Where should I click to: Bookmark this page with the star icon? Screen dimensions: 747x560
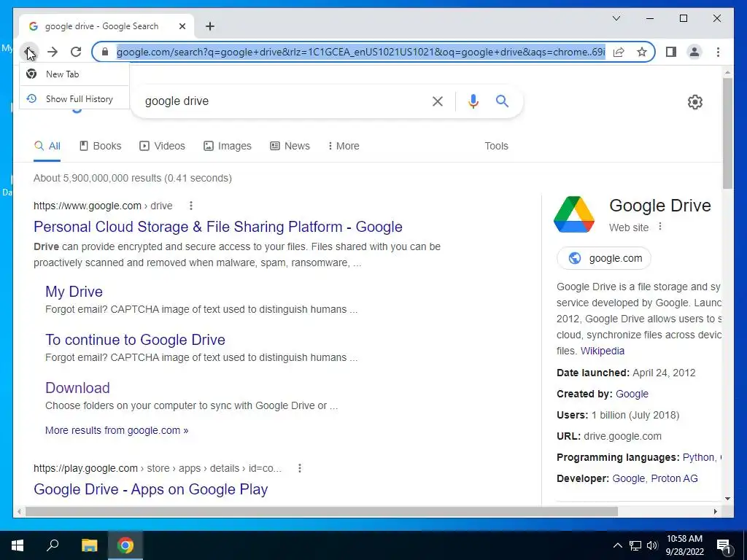(642, 52)
